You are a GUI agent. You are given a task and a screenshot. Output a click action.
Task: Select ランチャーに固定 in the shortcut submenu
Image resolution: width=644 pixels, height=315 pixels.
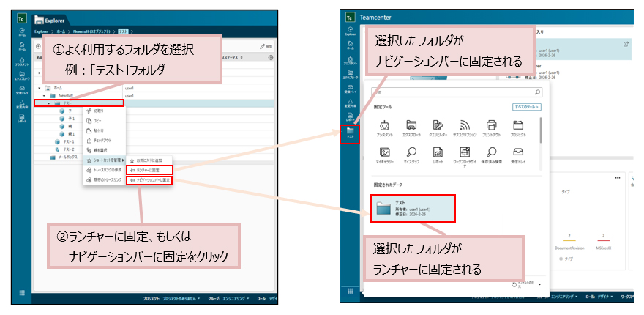pyautogui.click(x=149, y=170)
